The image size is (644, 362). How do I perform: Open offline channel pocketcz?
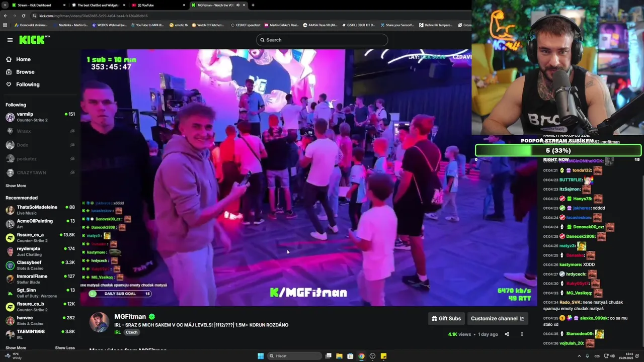tap(40, 159)
